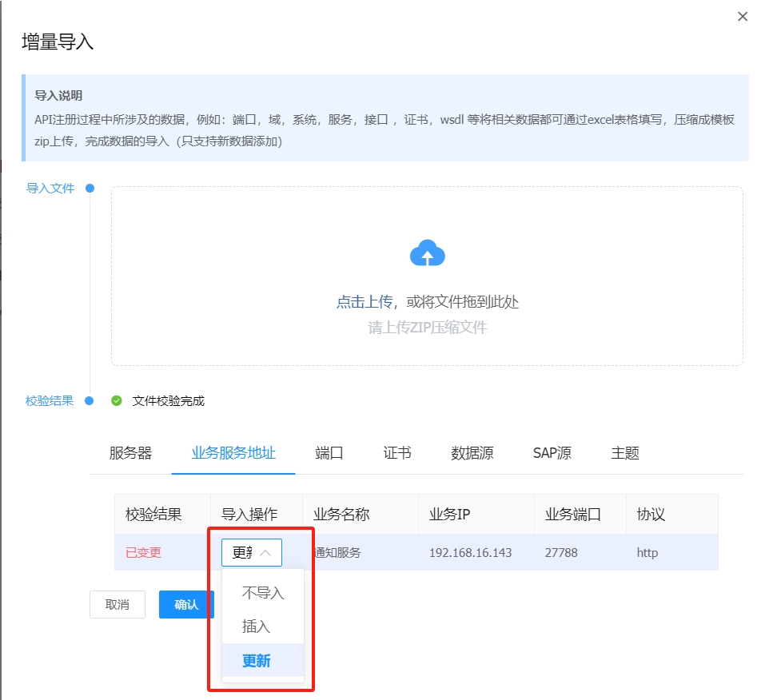Close the 增量导入 dialog
The image size is (761, 700).
(742, 17)
